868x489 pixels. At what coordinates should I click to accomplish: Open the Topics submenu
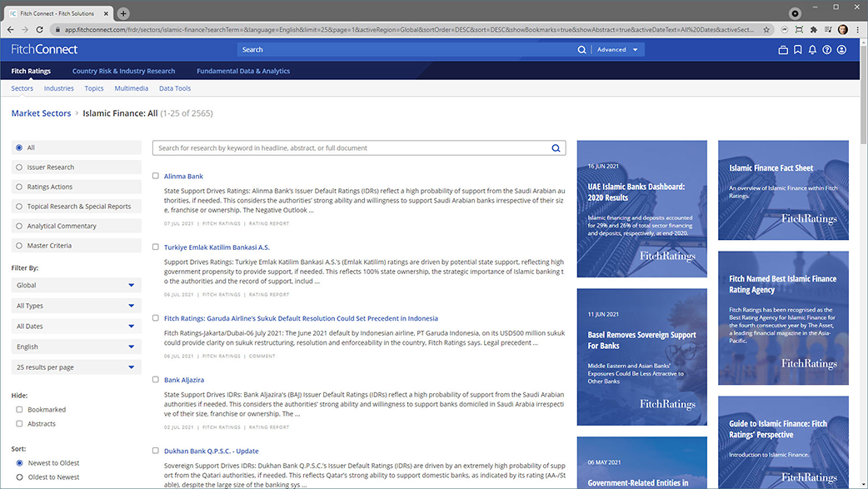[x=94, y=88]
